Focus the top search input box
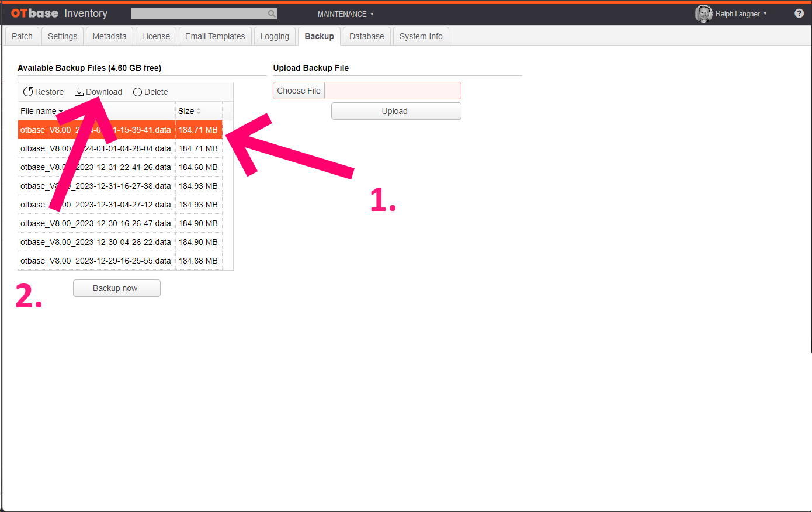Image resolution: width=812 pixels, height=512 pixels. click(x=199, y=13)
